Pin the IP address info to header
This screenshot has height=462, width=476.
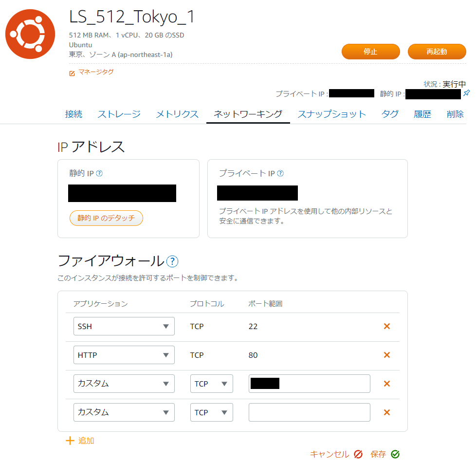pos(467,93)
